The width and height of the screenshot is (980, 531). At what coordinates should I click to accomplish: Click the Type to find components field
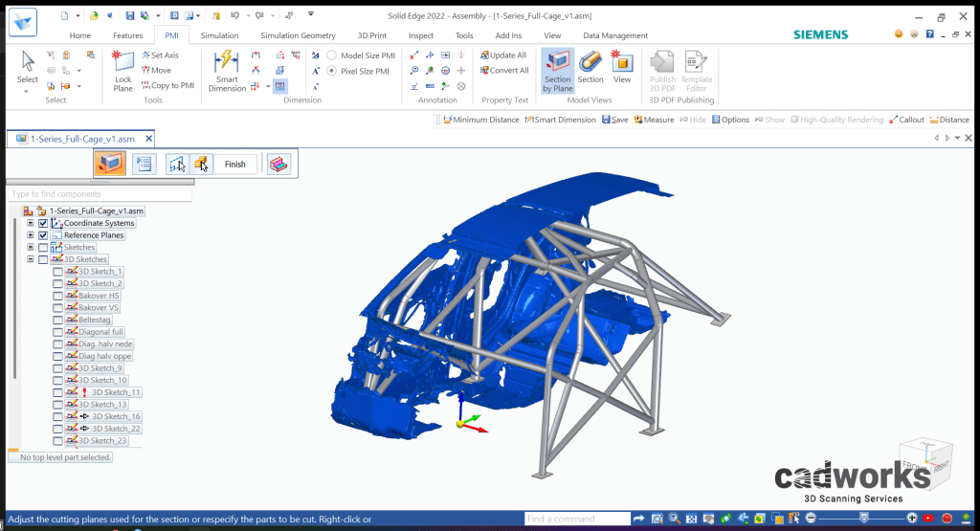pyautogui.click(x=100, y=194)
